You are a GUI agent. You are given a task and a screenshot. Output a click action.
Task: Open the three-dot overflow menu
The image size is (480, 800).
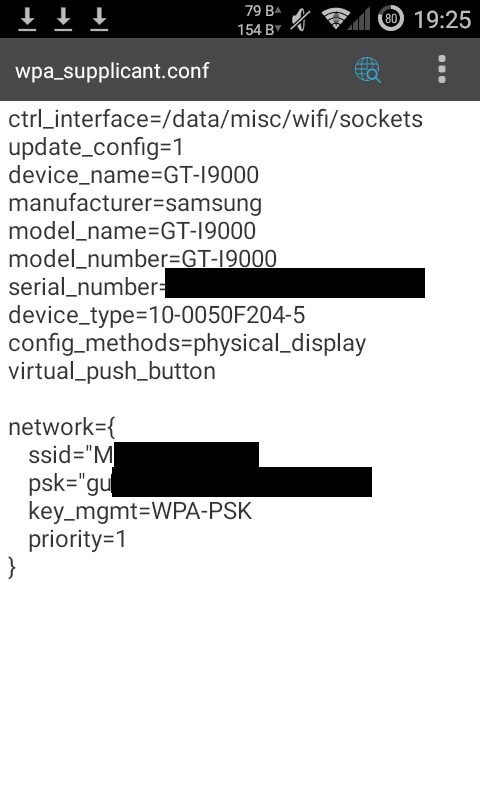pos(442,69)
